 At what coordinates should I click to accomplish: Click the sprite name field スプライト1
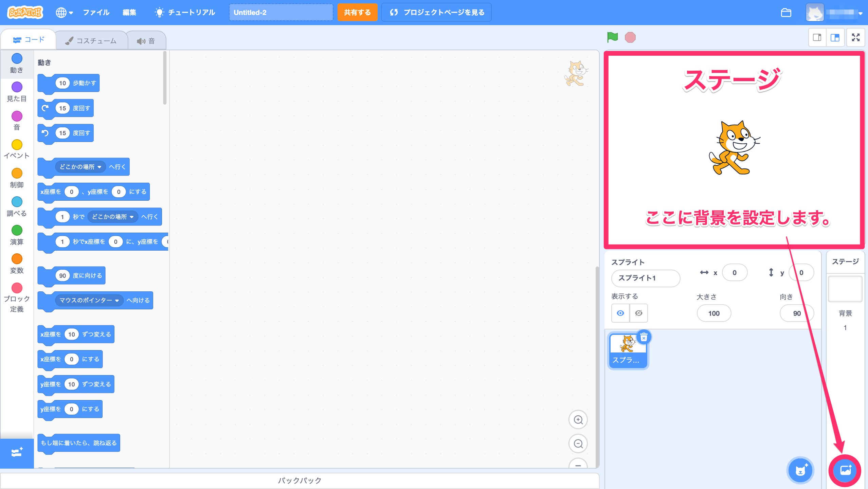[646, 278]
